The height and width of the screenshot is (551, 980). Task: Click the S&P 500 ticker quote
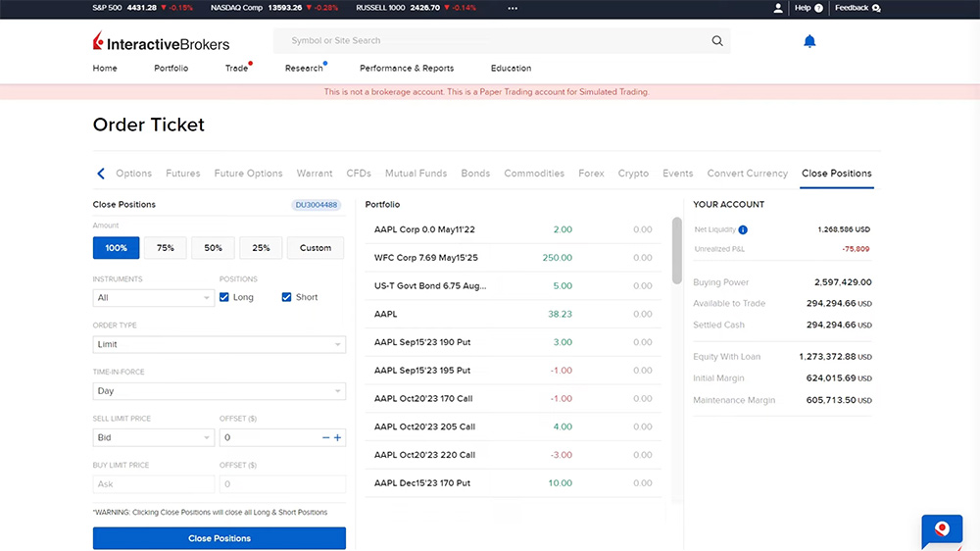pyautogui.click(x=142, y=8)
